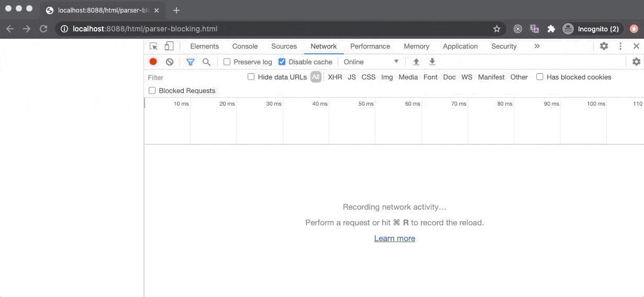This screenshot has height=297, width=644.
Task: Check Blocked Requests checkbox
Action: click(x=152, y=90)
